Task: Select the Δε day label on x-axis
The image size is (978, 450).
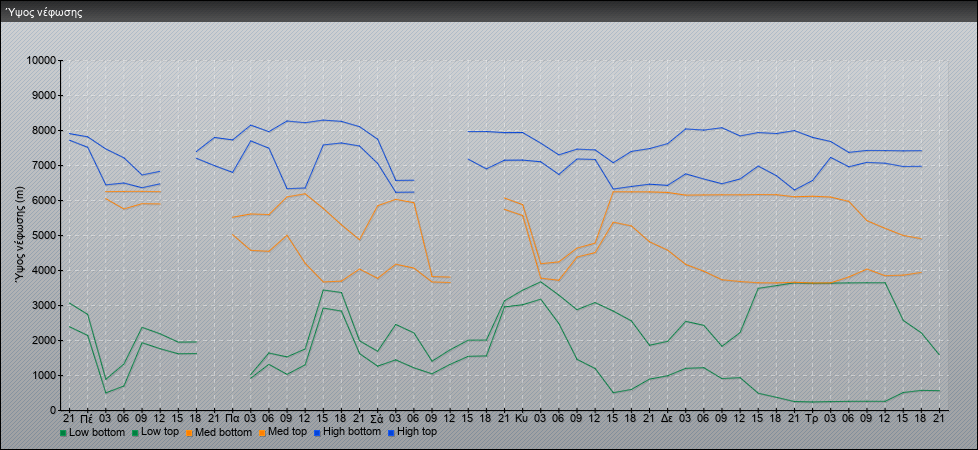Action: (667, 417)
